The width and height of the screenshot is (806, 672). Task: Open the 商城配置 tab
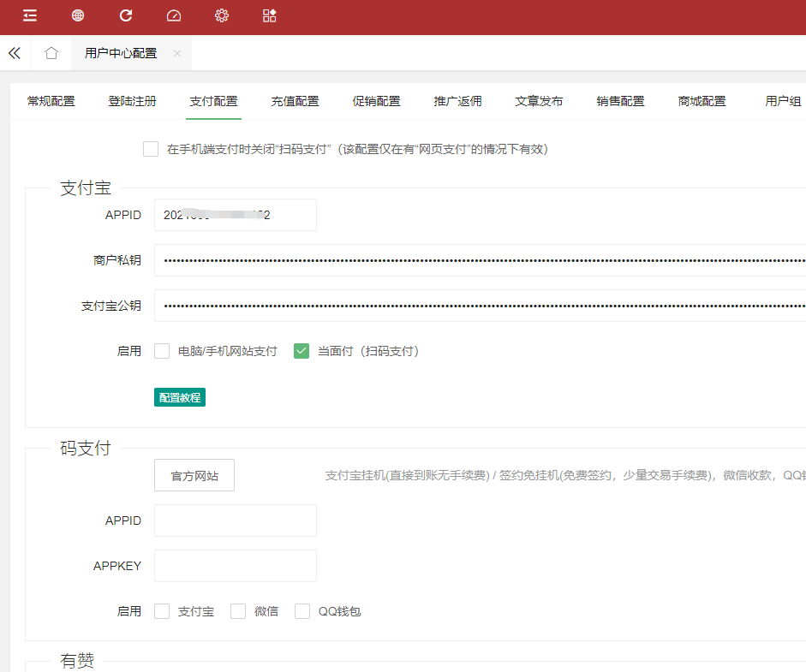pos(702,101)
